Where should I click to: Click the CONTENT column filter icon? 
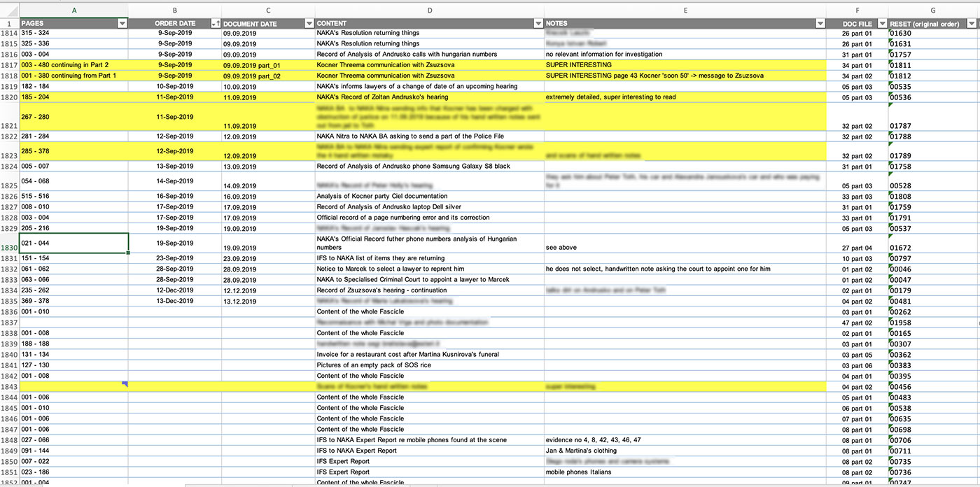[x=538, y=23]
